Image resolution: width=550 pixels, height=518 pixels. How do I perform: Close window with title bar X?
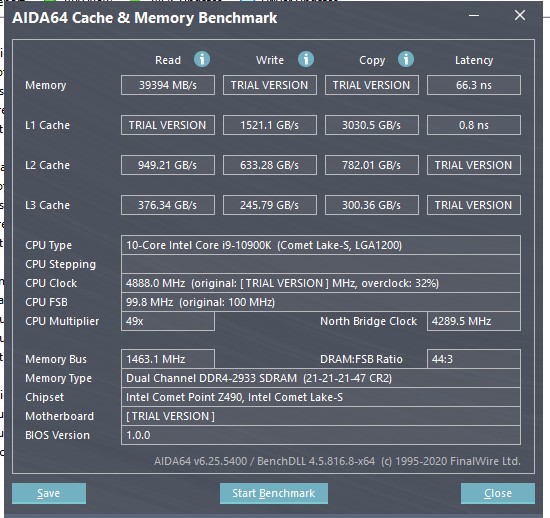[x=520, y=15]
